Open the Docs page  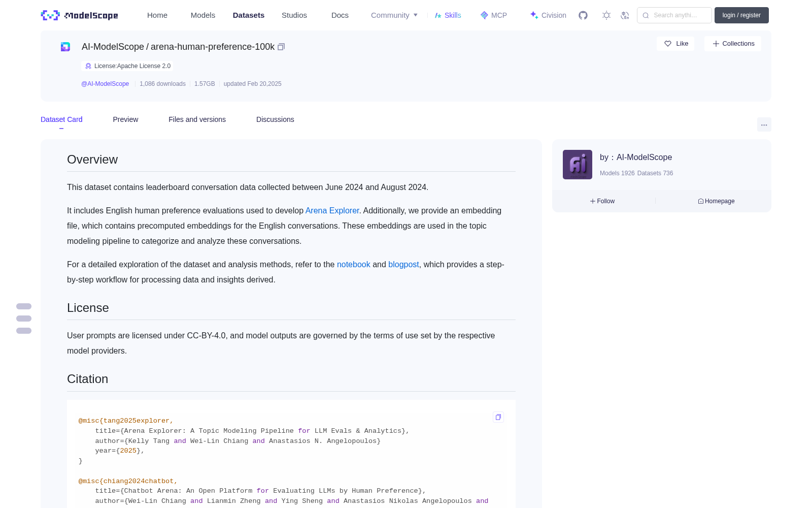click(340, 15)
